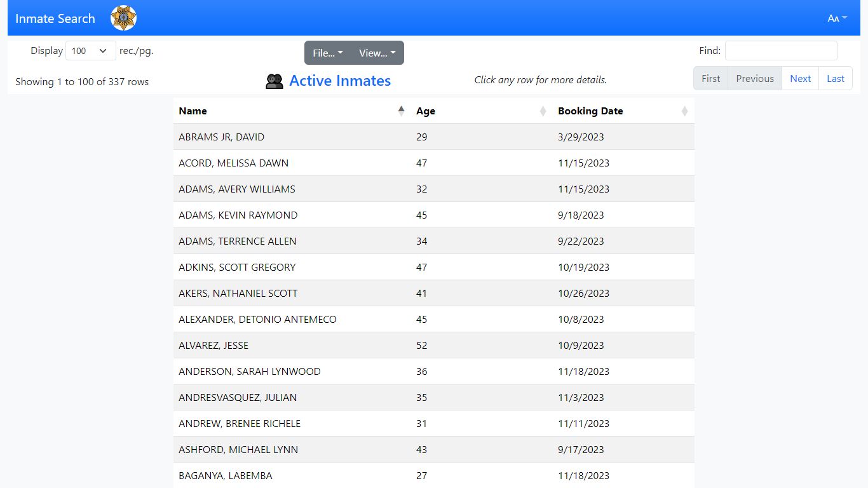Sort by Name column arrow

tap(401, 111)
